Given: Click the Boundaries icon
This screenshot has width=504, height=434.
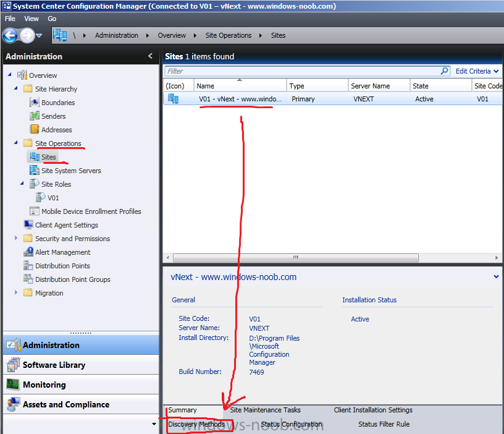Looking at the screenshot, I should (34, 102).
